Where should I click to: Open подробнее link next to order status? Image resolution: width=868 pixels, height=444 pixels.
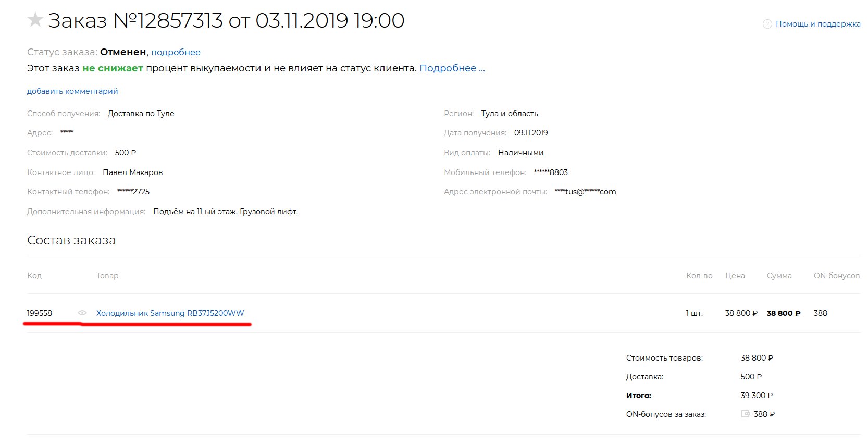coord(176,52)
